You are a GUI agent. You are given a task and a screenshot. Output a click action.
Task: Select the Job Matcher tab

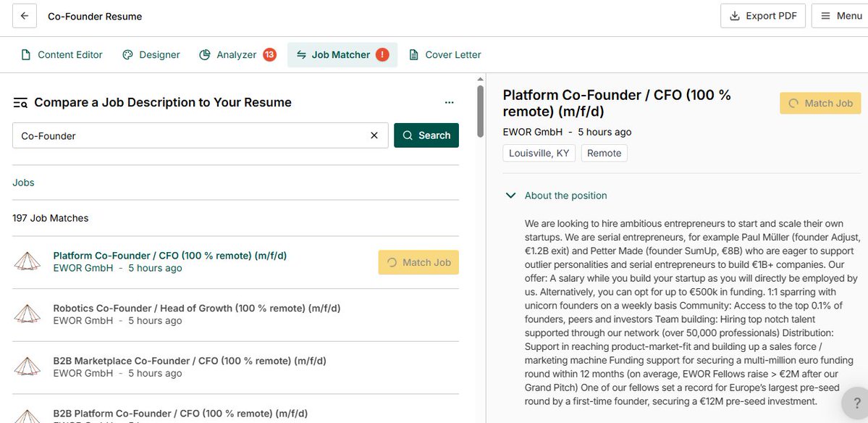[342, 55]
